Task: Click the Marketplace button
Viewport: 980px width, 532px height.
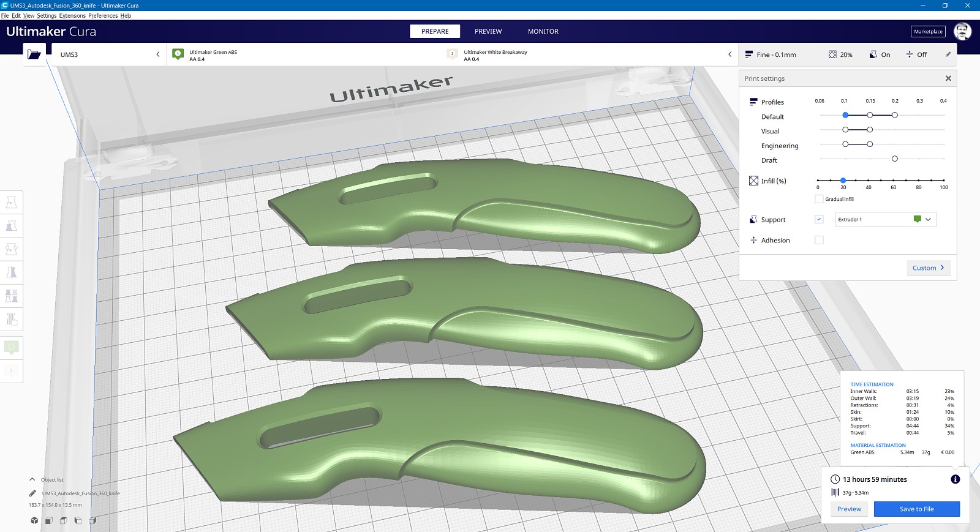Action: [x=928, y=31]
